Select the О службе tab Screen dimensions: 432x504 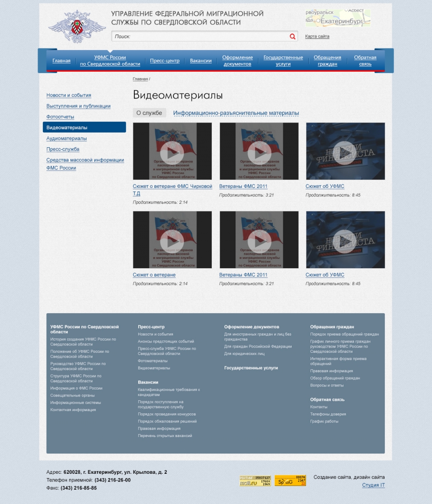(x=149, y=113)
